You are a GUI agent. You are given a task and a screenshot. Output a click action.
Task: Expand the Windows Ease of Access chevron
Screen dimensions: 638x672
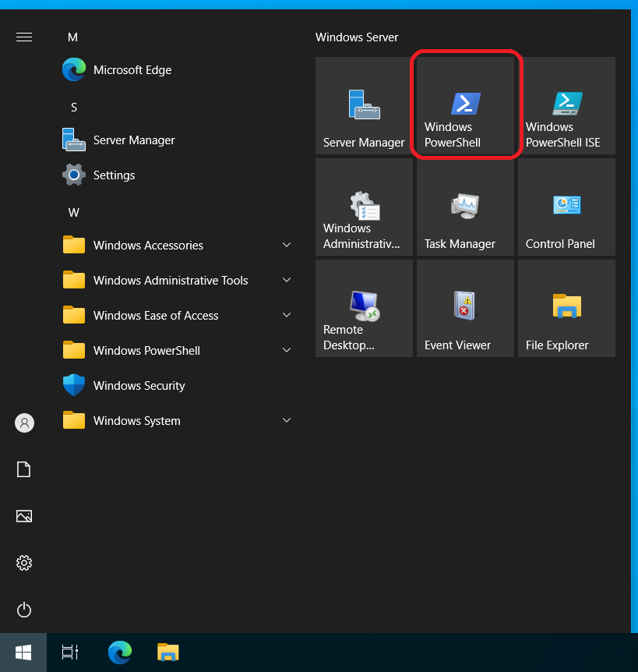(287, 315)
